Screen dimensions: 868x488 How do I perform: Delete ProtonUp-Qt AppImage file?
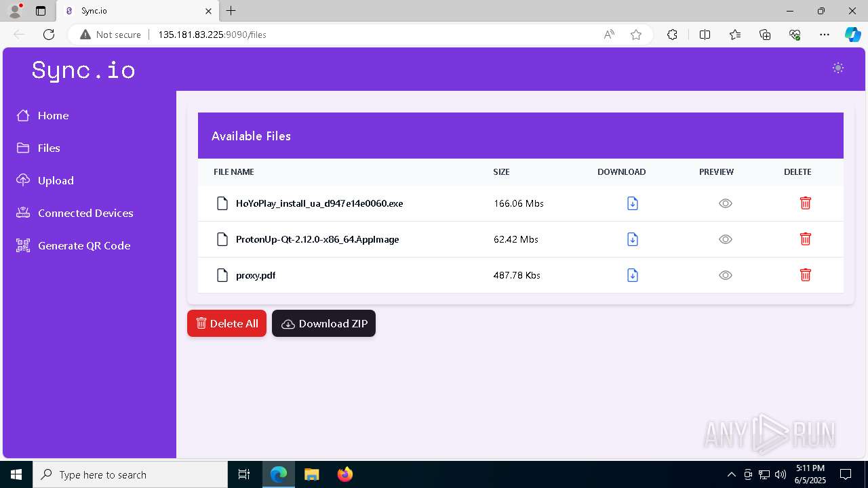click(806, 239)
